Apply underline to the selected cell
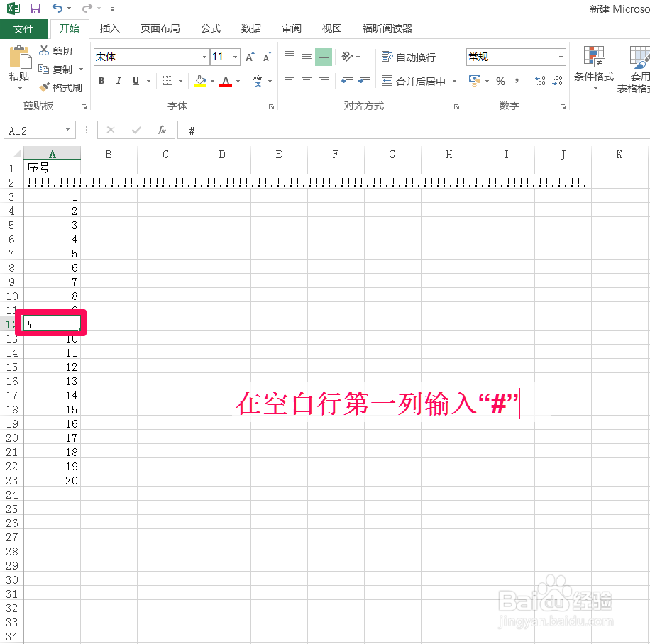Image resolution: width=650 pixels, height=644 pixels. point(135,81)
